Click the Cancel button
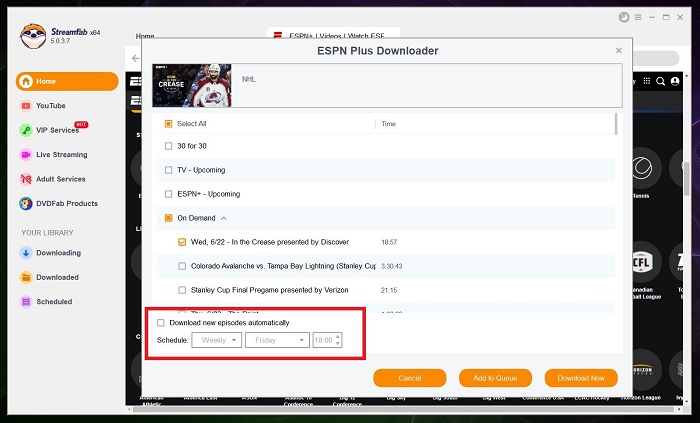Viewport: 700px width, 423px height. click(410, 378)
